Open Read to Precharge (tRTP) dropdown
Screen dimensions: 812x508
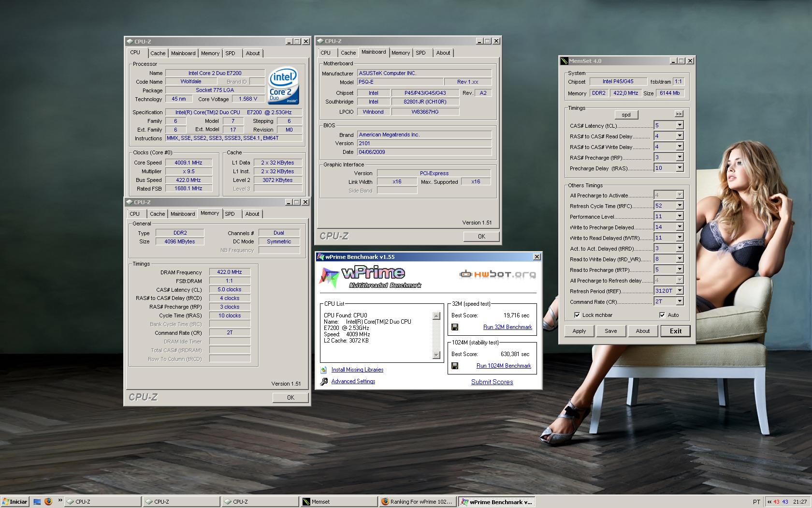point(680,269)
